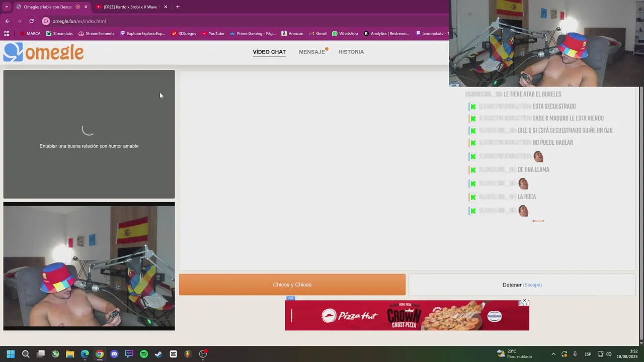Click the sync update tray icon
This screenshot has height=362, width=644.
click(x=565, y=354)
